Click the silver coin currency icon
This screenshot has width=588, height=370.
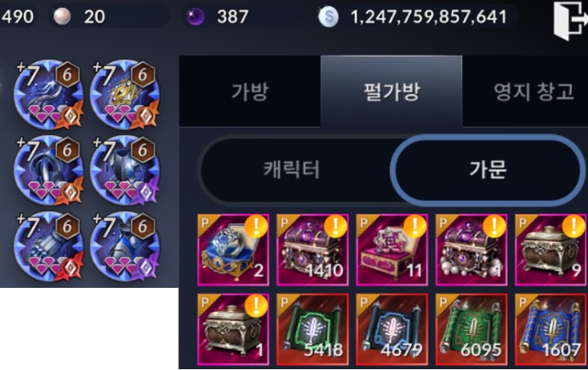pos(328,17)
